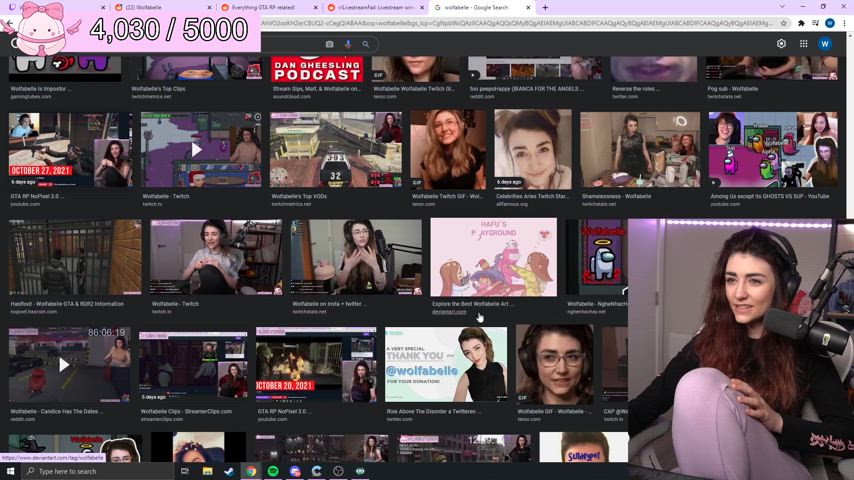Screen dimensions: 854x480
Task: Open the Hasroot jail cell image result
Action: [x=75, y=257]
